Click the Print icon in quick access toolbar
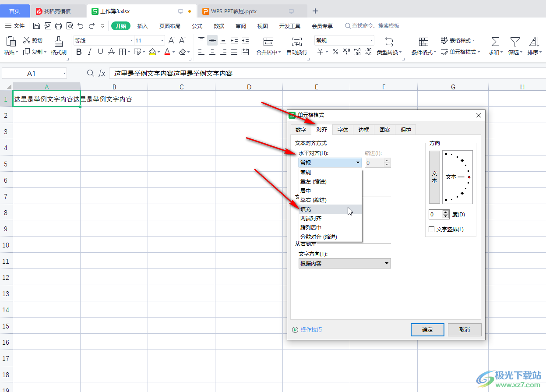Viewport: 546px width, 392px height. tap(58, 26)
